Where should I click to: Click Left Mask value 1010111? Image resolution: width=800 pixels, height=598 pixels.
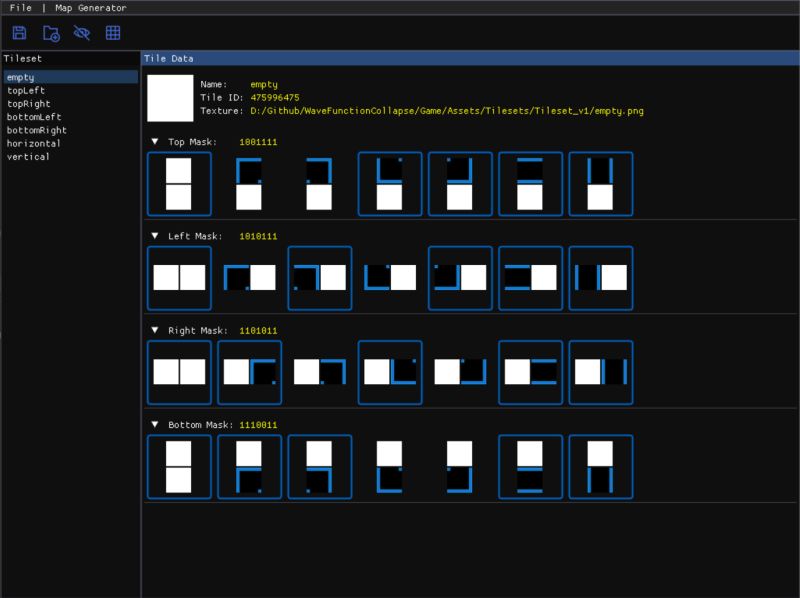pyautogui.click(x=258, y=236)
